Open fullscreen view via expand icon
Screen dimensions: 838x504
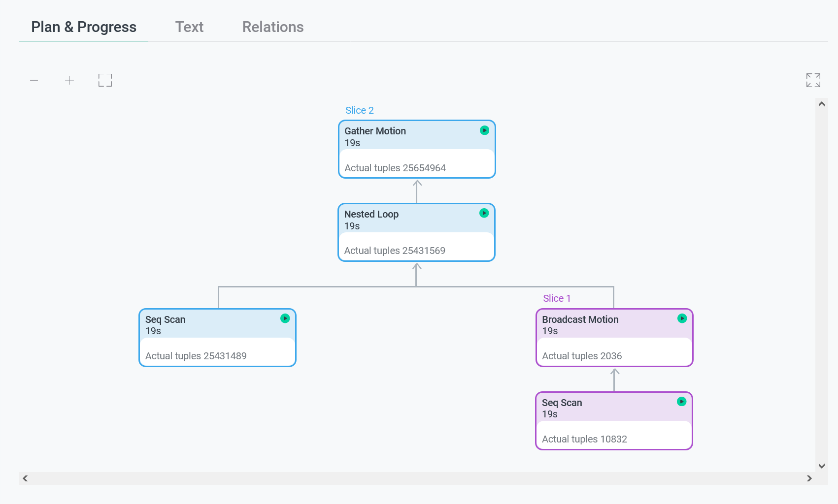point(813,80)
